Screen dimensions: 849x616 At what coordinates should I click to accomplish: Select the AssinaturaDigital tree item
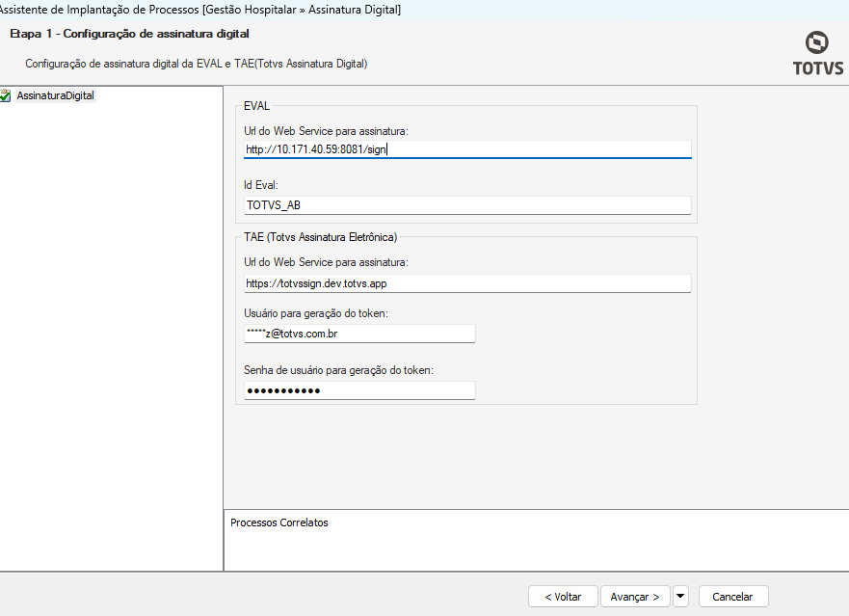coord(55,96)
